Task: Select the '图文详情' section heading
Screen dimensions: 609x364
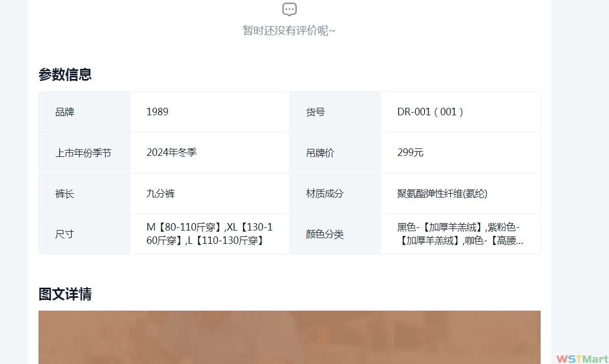Action: tap(65, 294)
